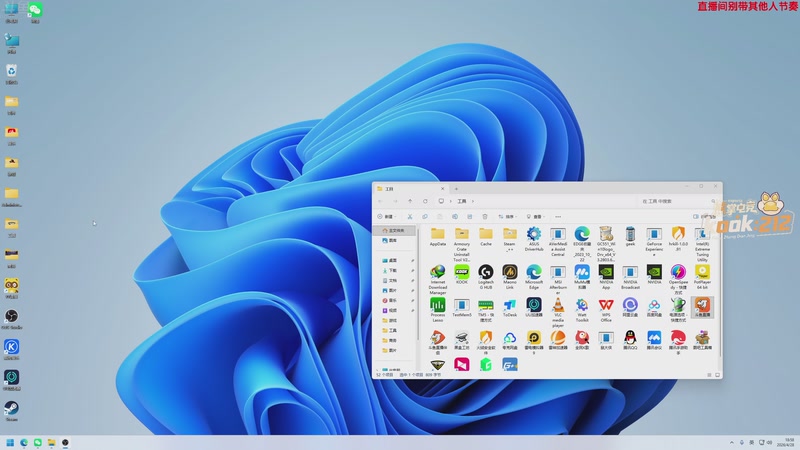Expand the View (查看) dropdown
This screenshot has height=450, width=800.
(x=535, y=216)
